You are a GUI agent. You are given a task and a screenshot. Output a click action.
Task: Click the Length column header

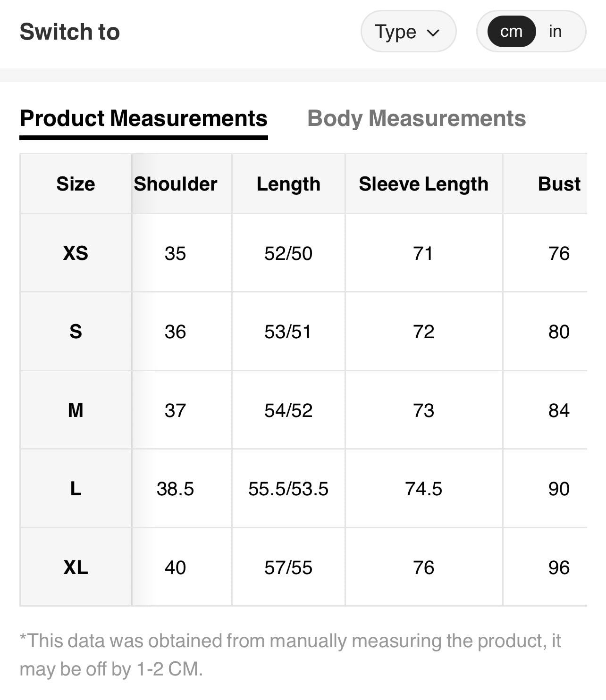pyautogui.click(x=288, y=183)
